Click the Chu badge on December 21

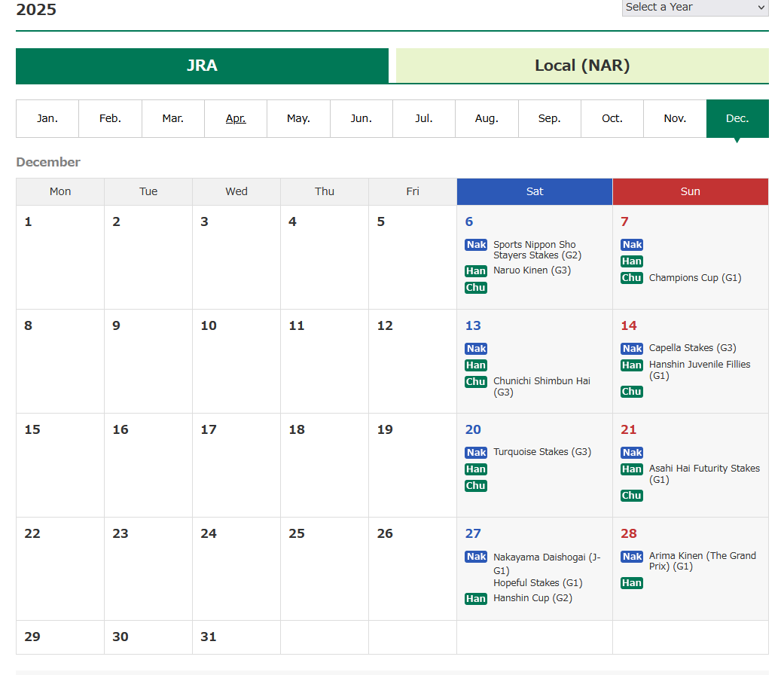(632, 496)
